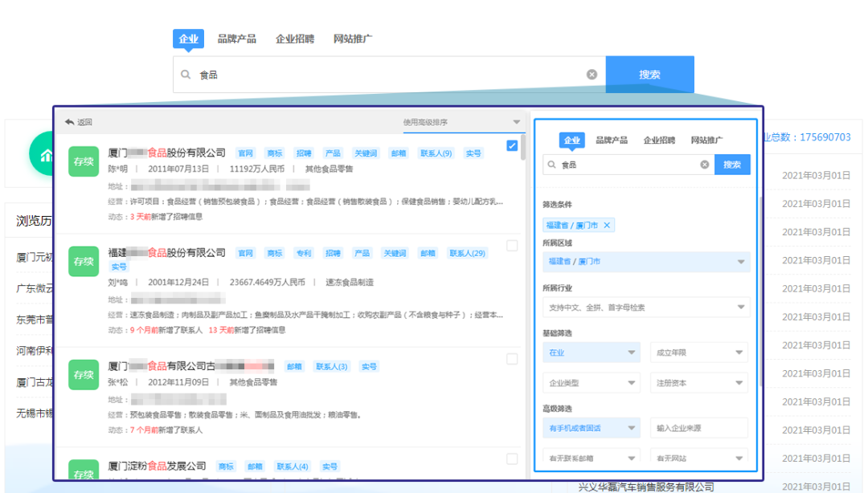868x493 pixels.
Task: Click the 搜索 button in the filter panel
Action: coord(732,165)
